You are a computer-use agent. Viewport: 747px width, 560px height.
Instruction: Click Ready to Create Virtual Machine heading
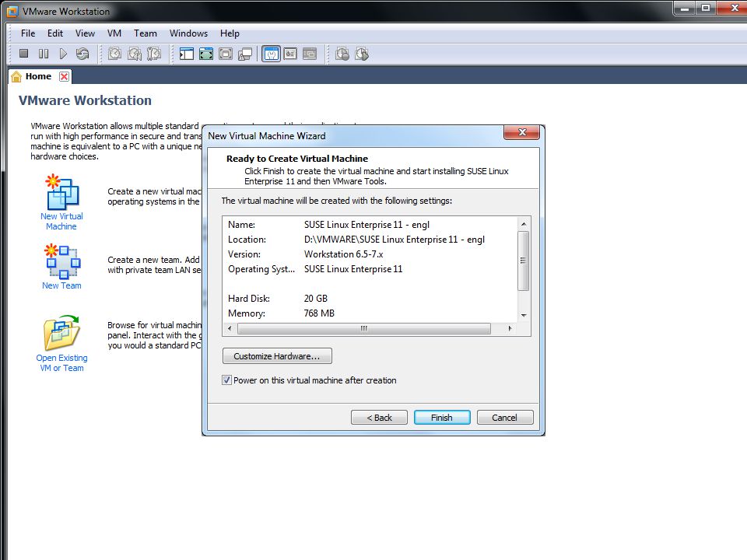point(296,159)
